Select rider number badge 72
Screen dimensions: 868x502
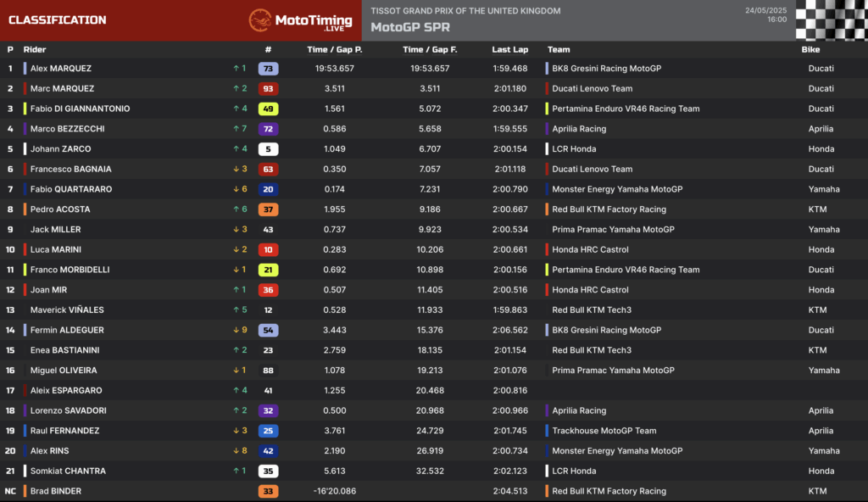click(268, 129)
